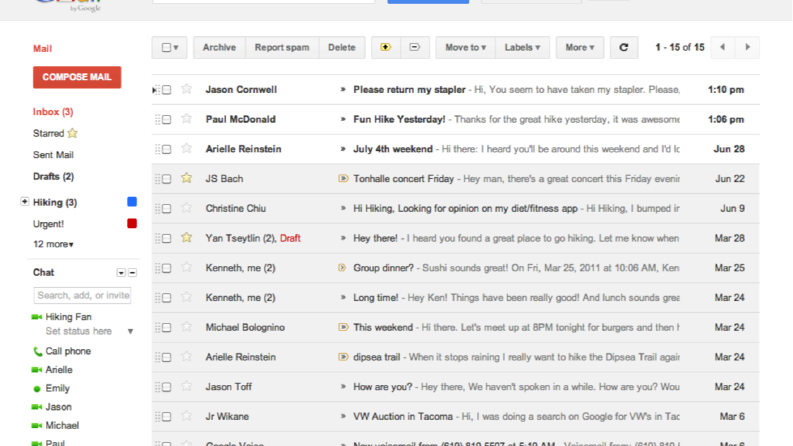
Task: Click the Call phone icon in chat
Action: click(37, 351)
